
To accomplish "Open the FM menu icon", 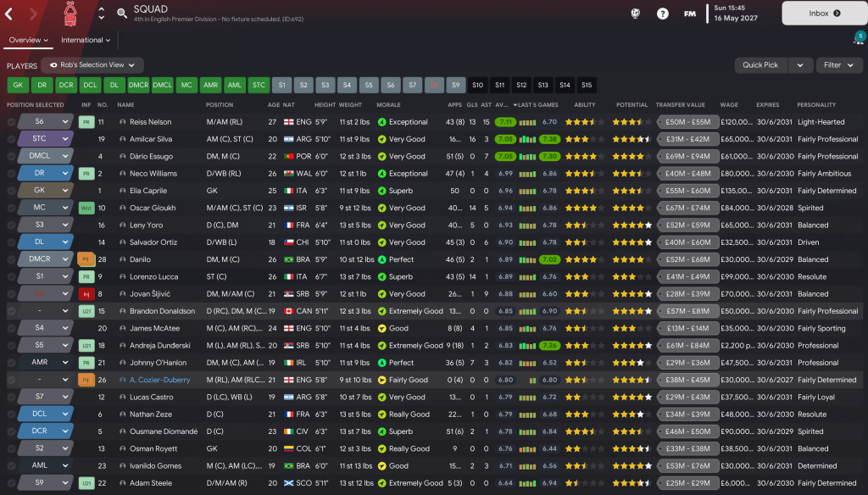I will click(690, 14).
